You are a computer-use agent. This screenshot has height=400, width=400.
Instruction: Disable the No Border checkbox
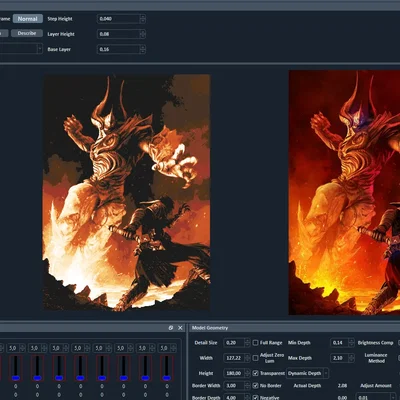coord(255,386)
